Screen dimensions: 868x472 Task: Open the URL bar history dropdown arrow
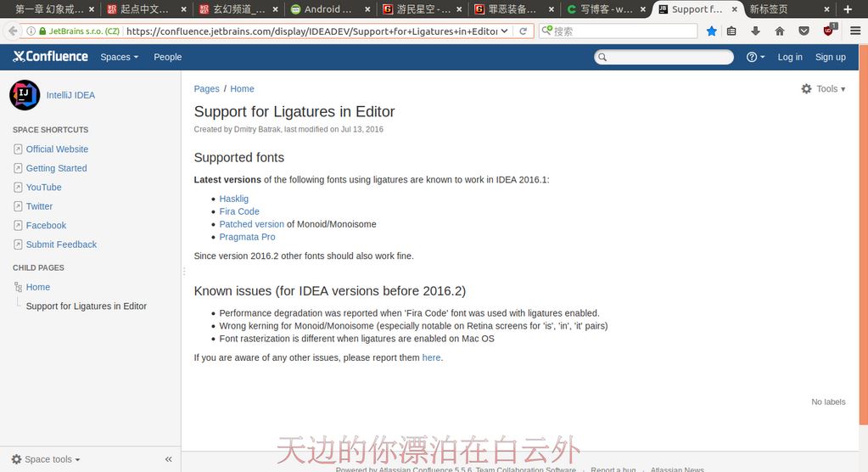pyautogui.click(x=504, y=31)
